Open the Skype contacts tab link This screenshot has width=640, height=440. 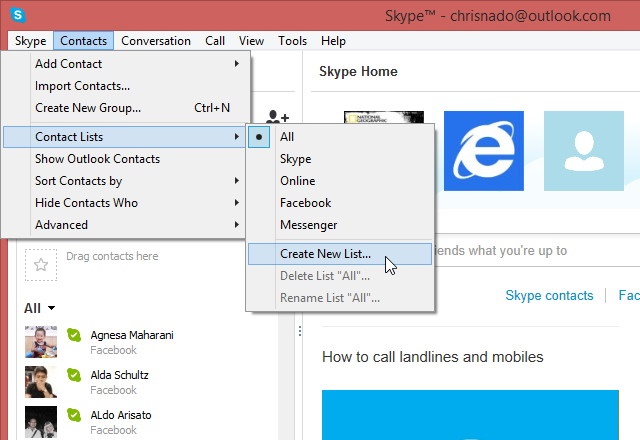549,295
